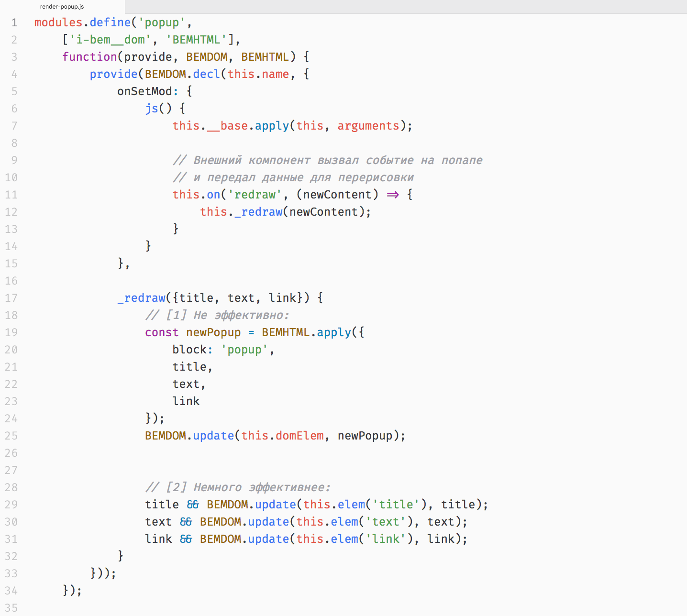Click comment 'и передал данные для перерисовки'
The width and height of the screenshot is (687, 616).
click(293, 177)
